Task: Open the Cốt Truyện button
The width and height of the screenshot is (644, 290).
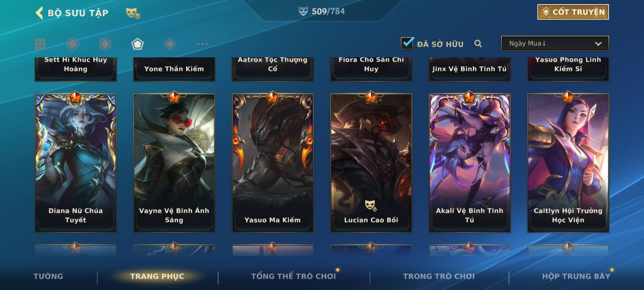Action: point(573,12)
